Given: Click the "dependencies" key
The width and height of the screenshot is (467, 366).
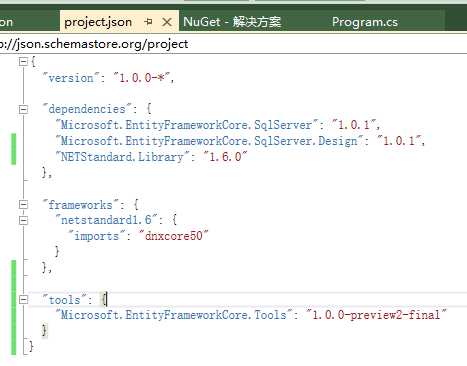Looking at the screenshot, I should [87, 109].
